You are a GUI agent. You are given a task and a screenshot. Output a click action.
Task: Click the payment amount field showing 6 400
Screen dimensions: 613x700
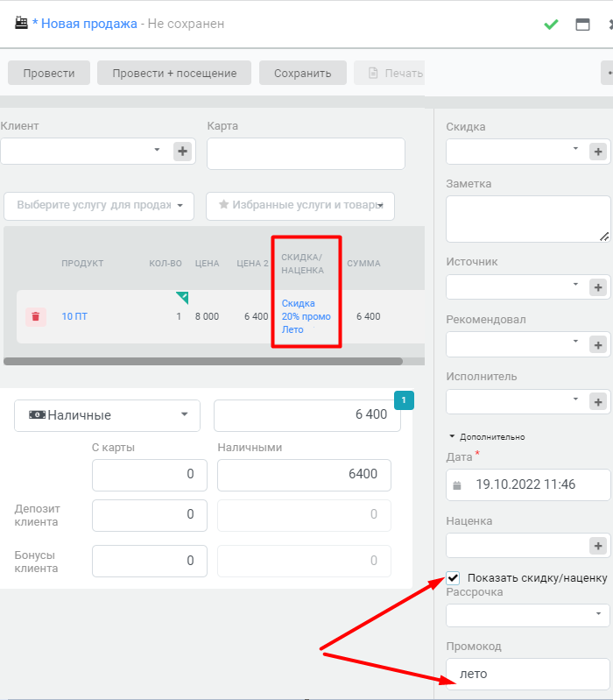pos(307,415)
